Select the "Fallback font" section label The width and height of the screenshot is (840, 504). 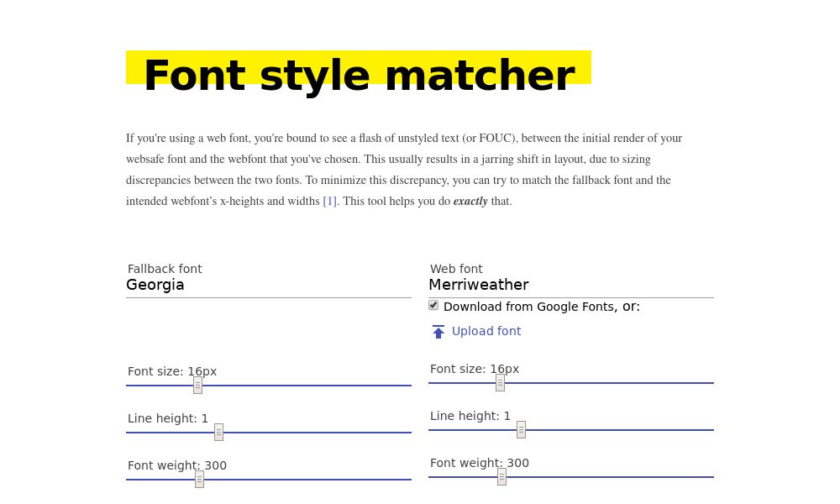coord(165,269)
